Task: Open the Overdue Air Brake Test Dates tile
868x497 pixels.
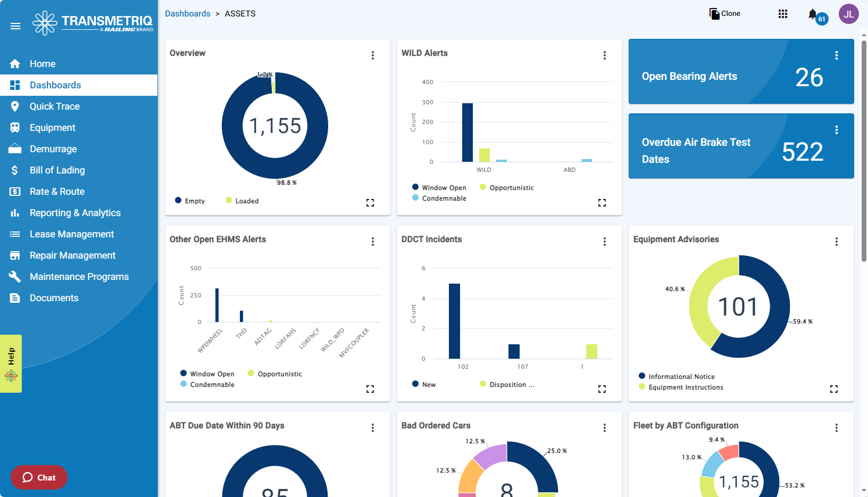Action: tap(741, 146)
